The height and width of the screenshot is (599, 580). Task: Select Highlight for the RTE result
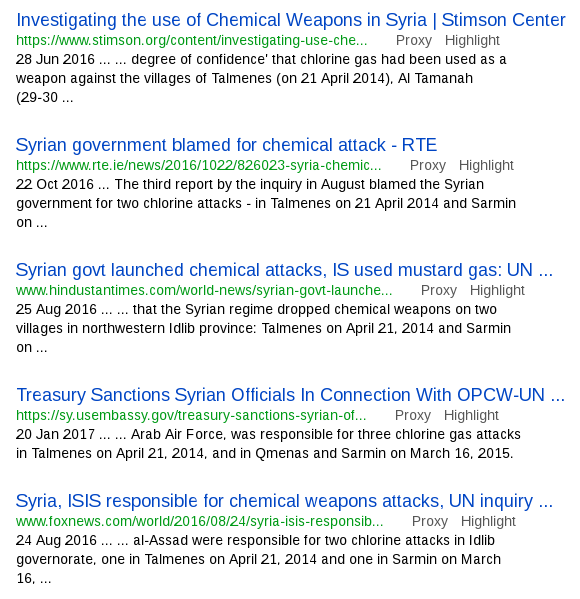point(486,165)
